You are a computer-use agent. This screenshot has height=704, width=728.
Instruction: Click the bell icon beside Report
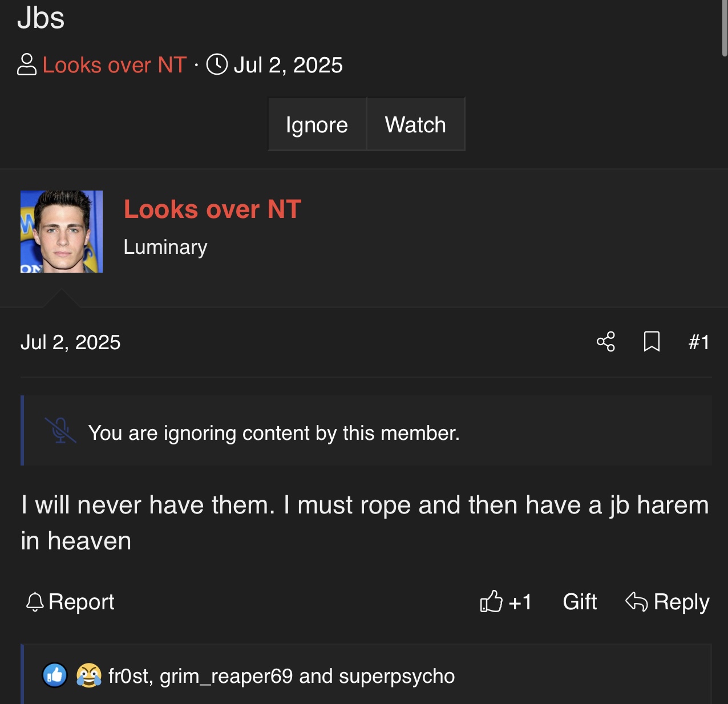click(x=35, y=602)
